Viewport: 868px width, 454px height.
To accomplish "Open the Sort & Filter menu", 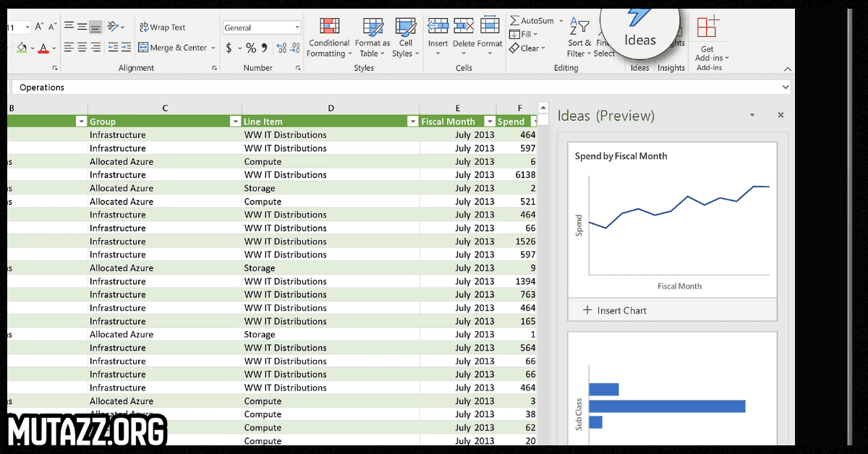I will tap(579, 38).
